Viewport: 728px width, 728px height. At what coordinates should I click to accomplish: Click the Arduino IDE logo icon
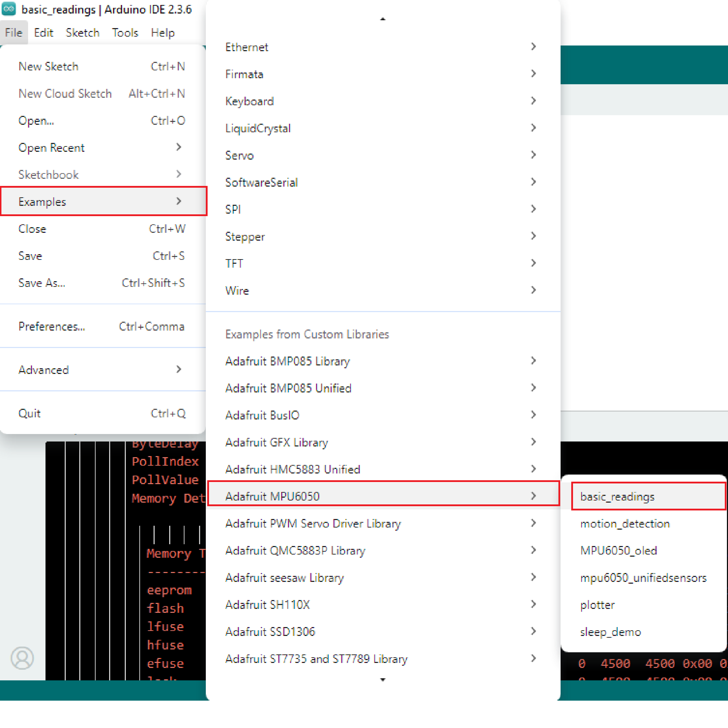click(x=9, y=9)
